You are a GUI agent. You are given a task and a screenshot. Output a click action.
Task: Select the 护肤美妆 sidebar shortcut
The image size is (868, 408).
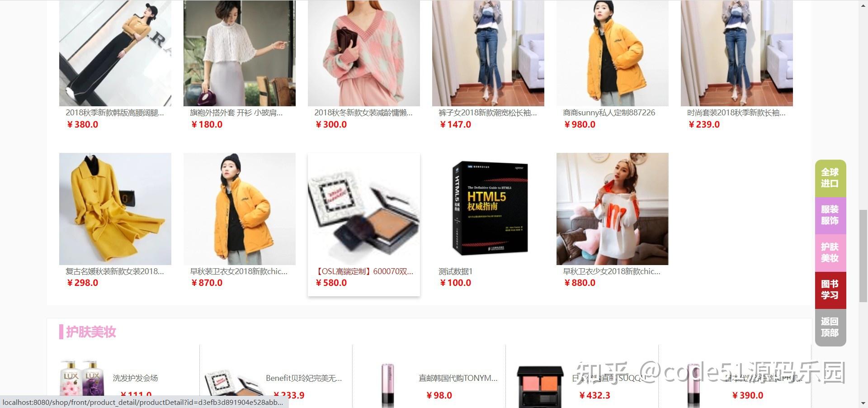(x=830, y=253)
